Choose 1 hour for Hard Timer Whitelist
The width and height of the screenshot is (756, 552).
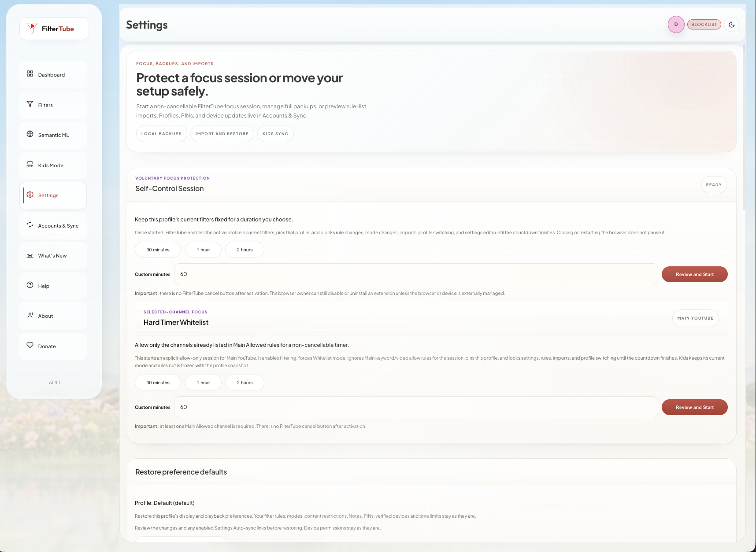pyautogui.click(x=203, y=383)
